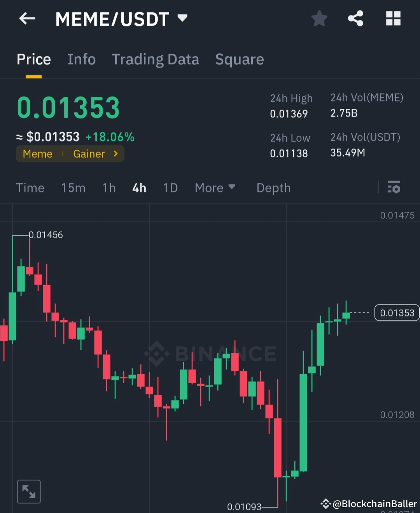Enable the 1h chart interval
Screen dimensions: 420x513
109,188
